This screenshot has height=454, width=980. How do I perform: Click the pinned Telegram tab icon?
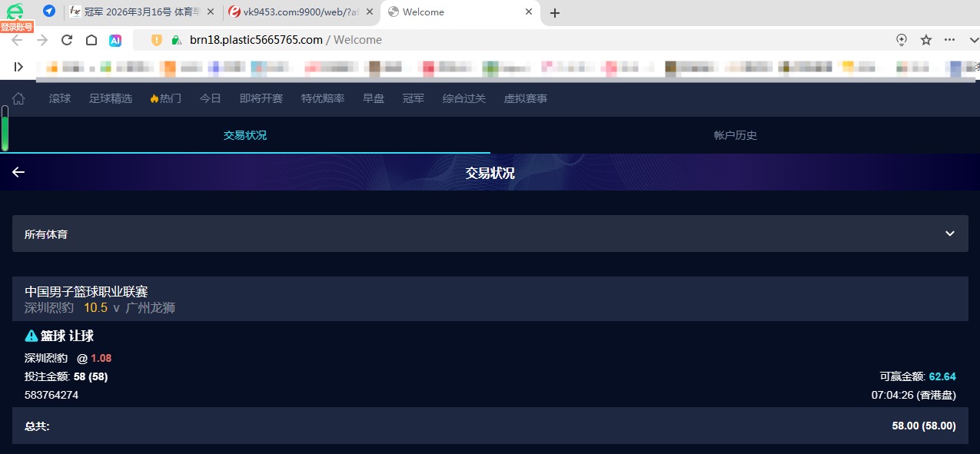point(49,12)
